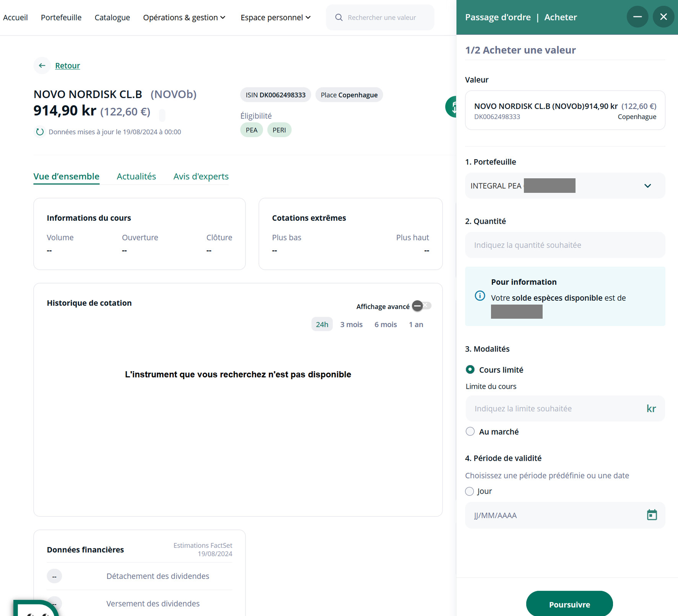The width and height of the screenshot is (678, 616).
Task: Expand the Espace personnel menu
Action: (275, 18)
